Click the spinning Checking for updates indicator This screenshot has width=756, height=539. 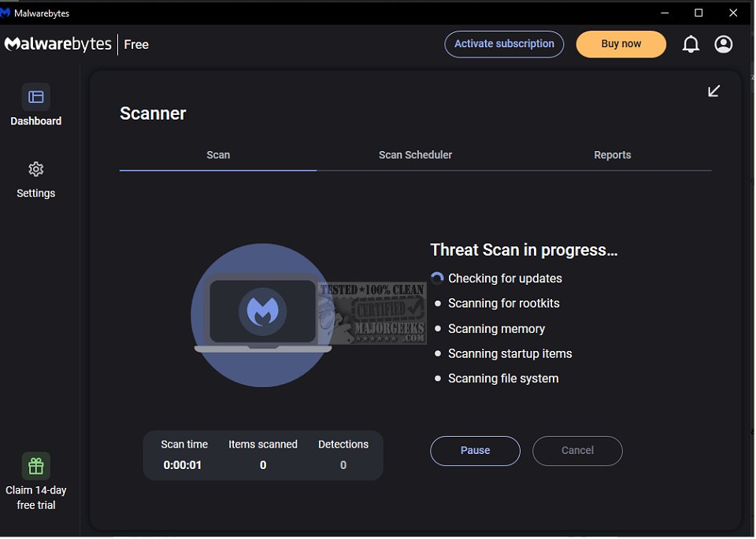pos(437,278)
